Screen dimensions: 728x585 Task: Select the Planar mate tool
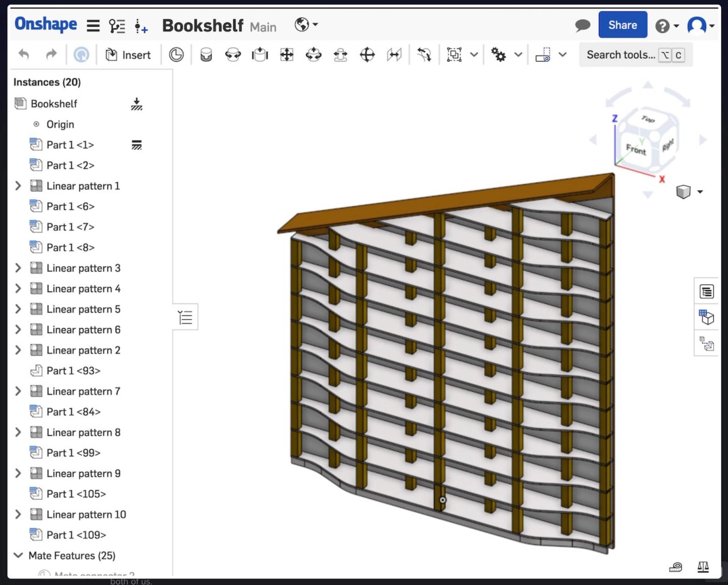click(x=287, y=55)
